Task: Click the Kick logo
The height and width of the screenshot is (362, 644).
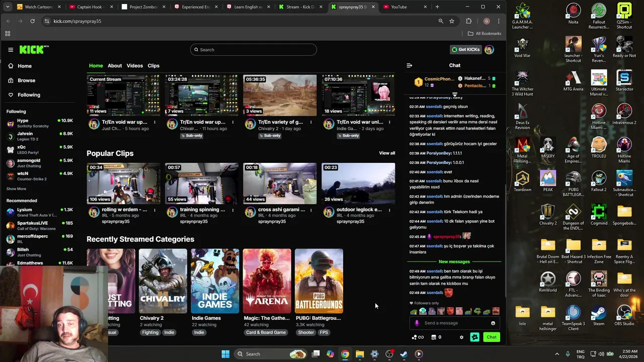Action: coord(34,49)
